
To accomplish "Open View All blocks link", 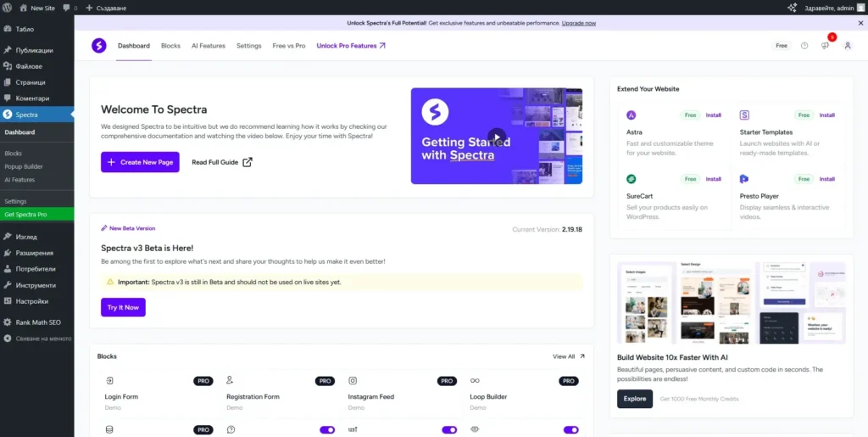I will click(569, 356).
